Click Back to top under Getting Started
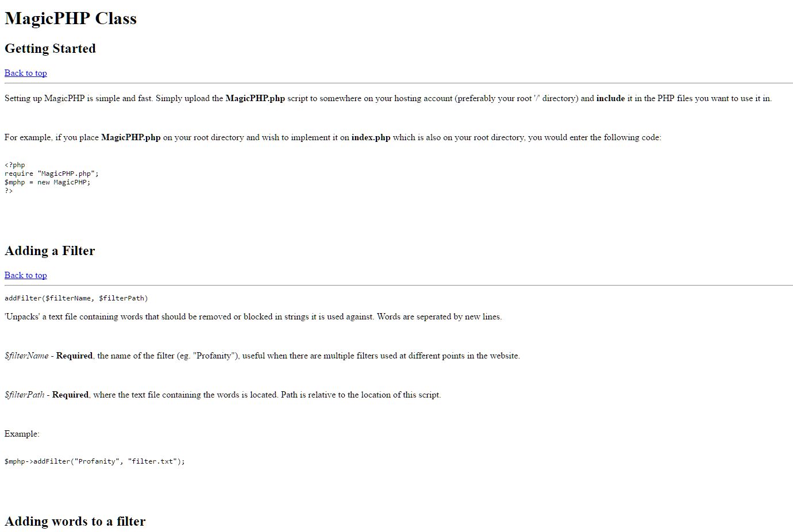 [26, 73]
